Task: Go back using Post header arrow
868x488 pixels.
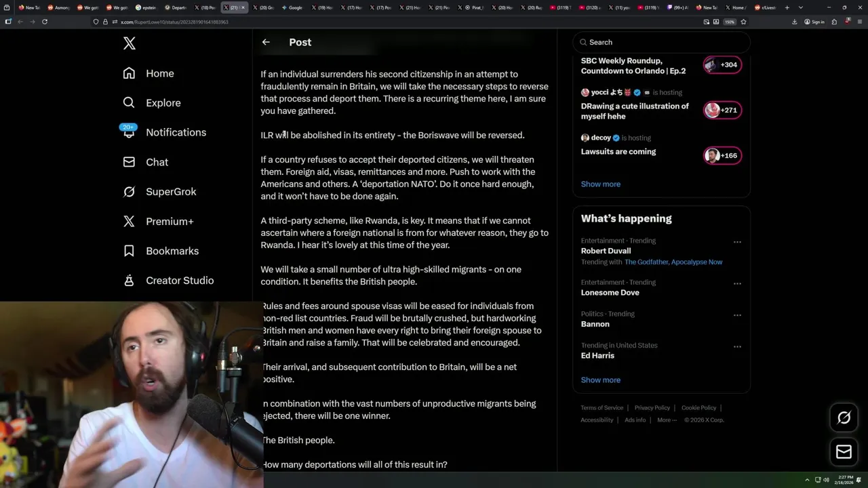Action: [x=266, y=42]
